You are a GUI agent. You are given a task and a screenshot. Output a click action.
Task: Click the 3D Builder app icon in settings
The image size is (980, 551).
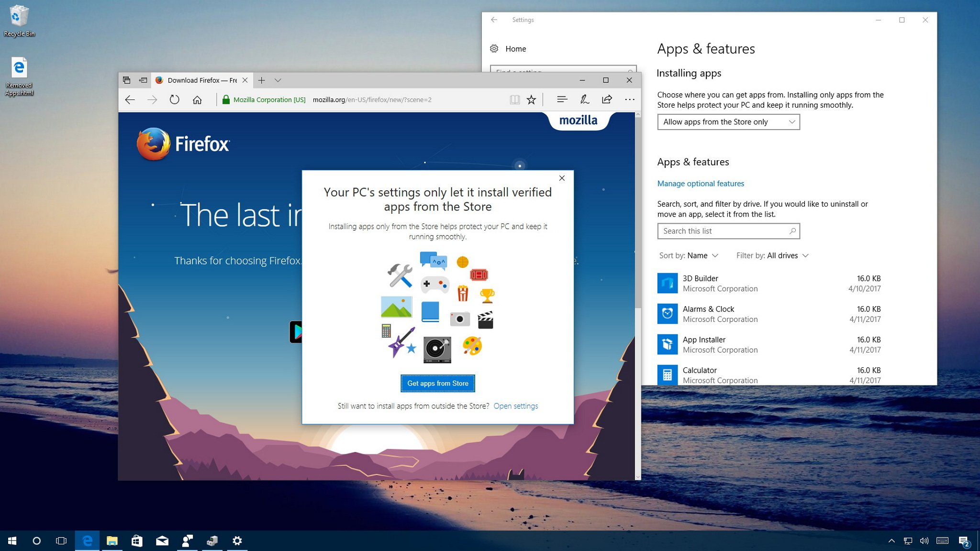[x=667, y=283]
